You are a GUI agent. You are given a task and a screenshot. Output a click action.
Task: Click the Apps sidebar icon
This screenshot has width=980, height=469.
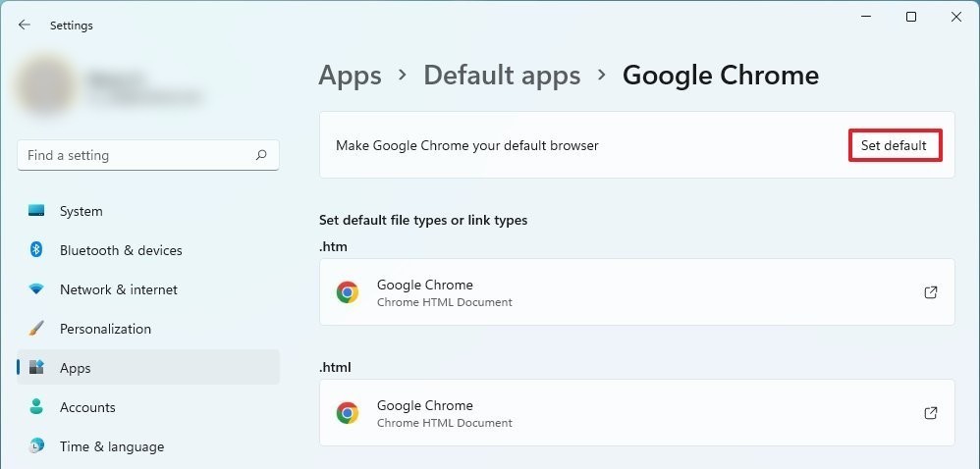(36, 367)
